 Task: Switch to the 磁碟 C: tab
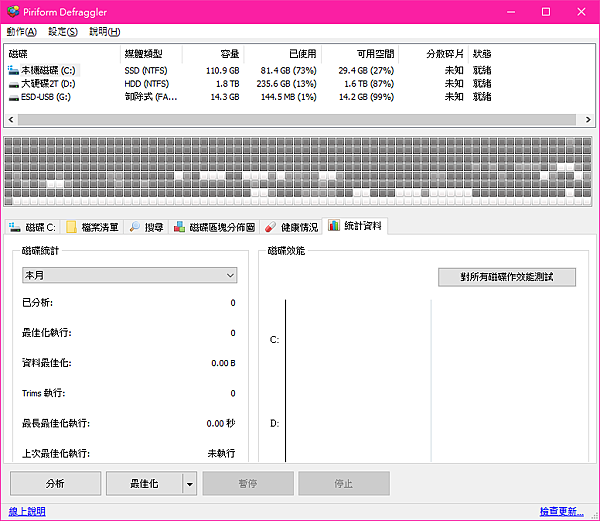(x=33, y=227)
